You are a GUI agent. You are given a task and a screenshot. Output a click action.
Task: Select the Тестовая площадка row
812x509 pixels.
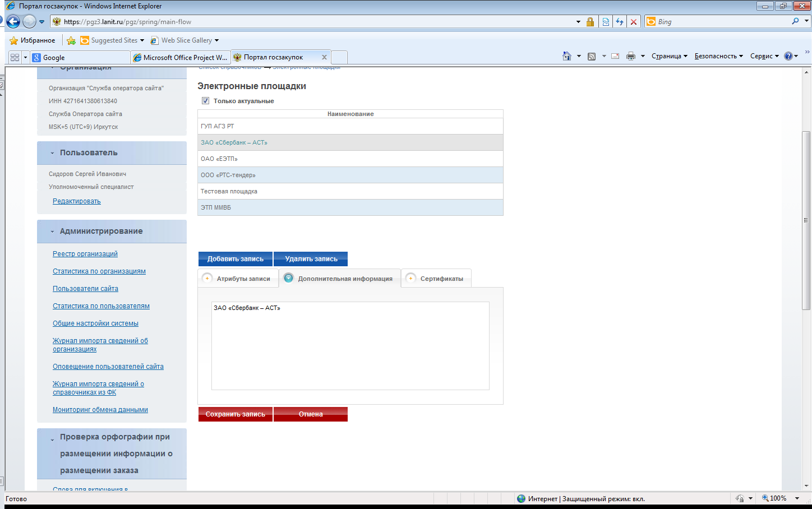[350, 191]
